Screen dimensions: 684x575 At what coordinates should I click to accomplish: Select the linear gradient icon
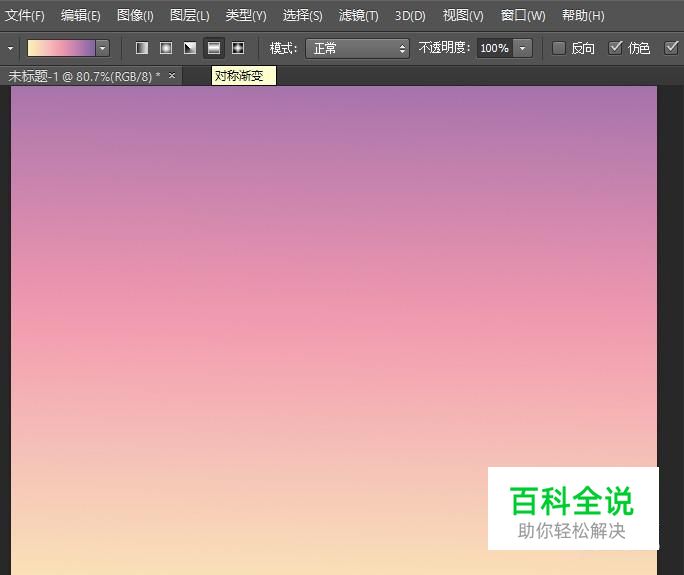click(142, 48)
